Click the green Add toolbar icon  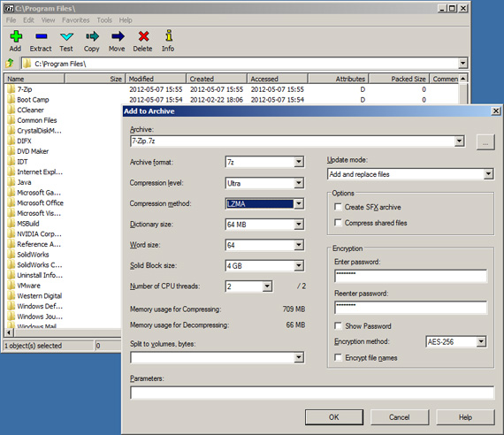click(16, 36)
